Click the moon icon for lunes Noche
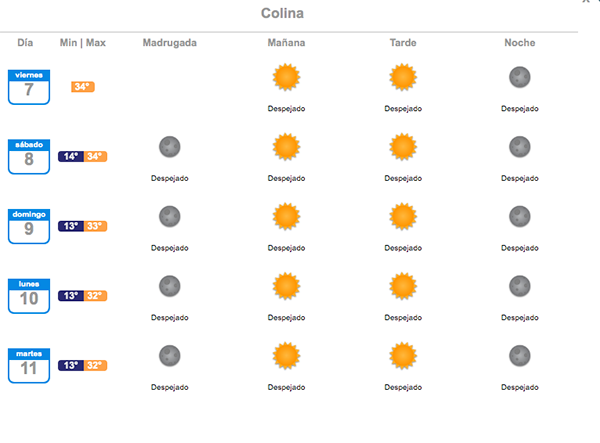Viewport: 600px width, 443px height. point(520,286)
